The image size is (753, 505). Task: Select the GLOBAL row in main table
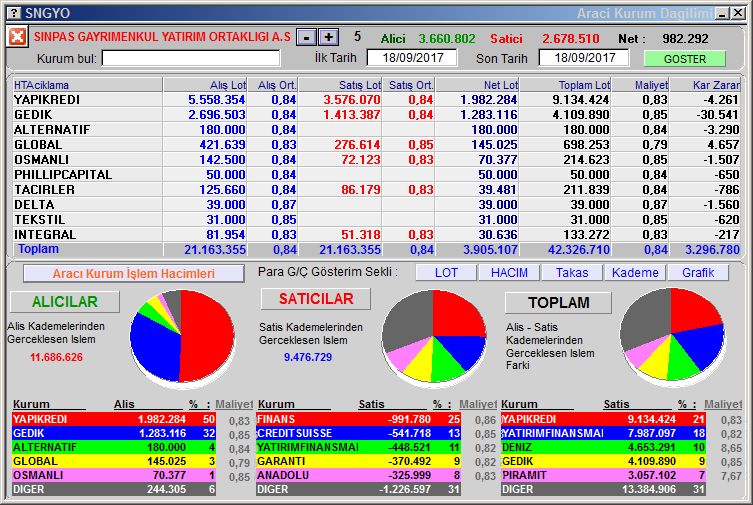376,144
